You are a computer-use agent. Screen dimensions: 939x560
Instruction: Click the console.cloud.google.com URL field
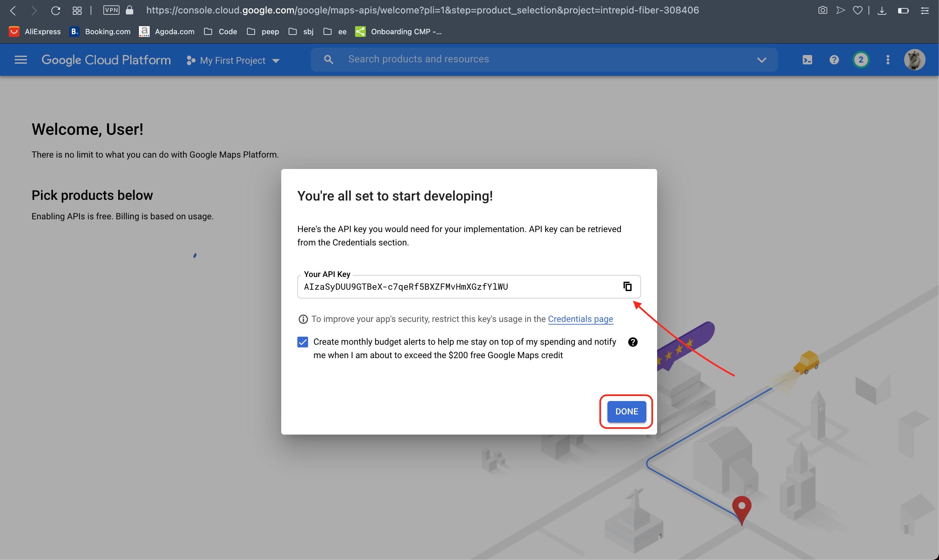pyautogui.click(x=423, y=10)
